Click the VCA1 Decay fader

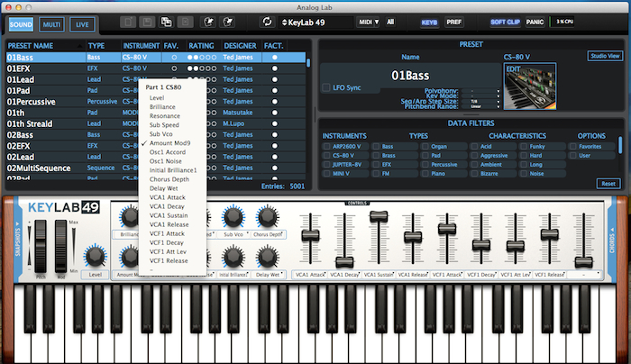pos(344,262)
